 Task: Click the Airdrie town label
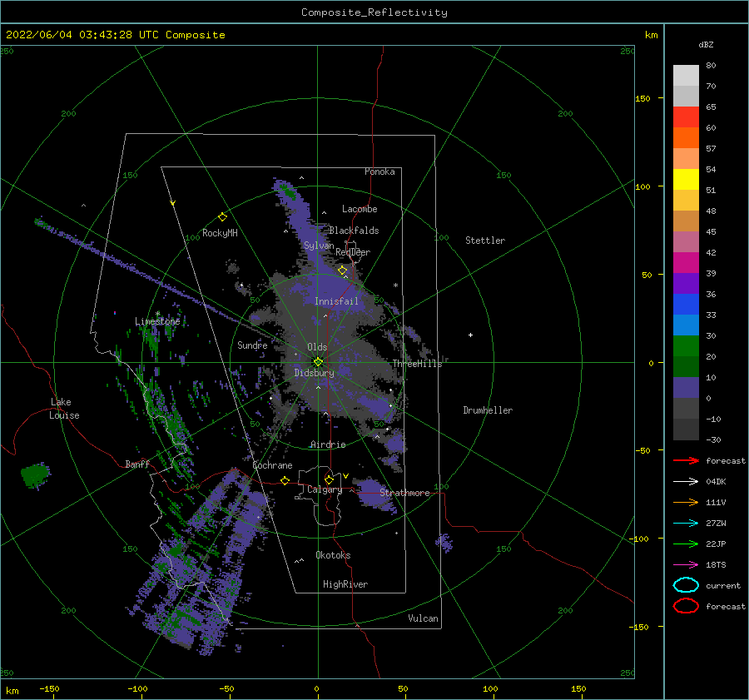click(328, 444)
